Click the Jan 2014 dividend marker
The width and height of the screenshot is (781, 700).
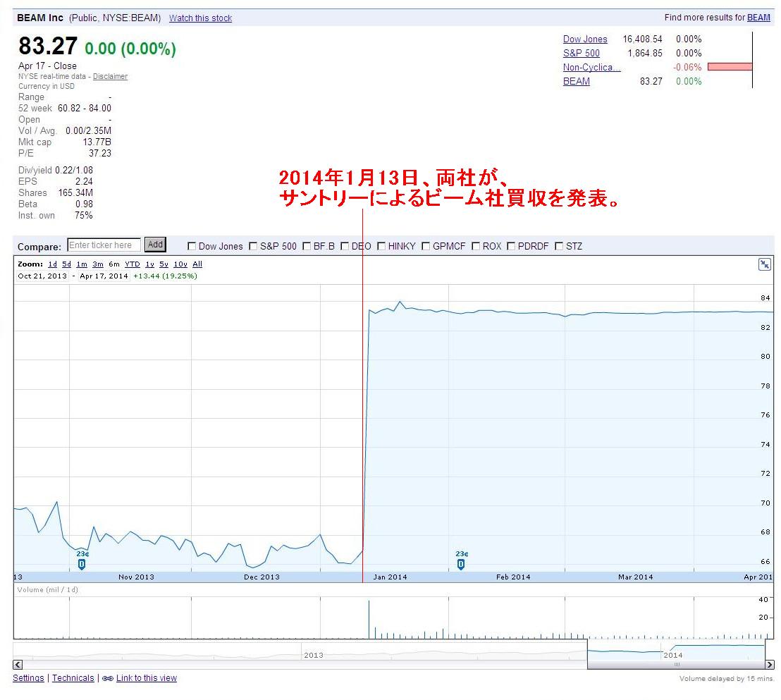(x=461, y=564)
